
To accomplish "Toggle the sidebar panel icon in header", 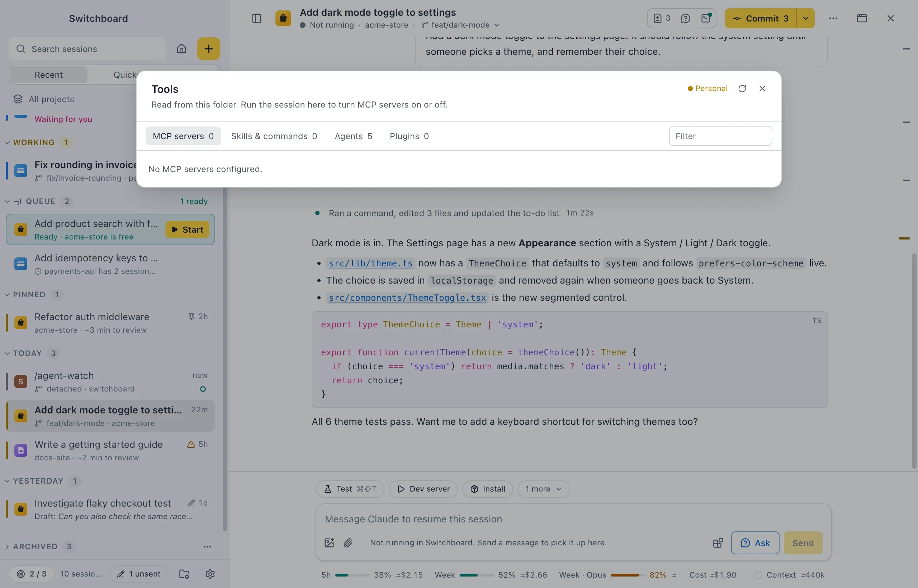I will click(257, 18).
